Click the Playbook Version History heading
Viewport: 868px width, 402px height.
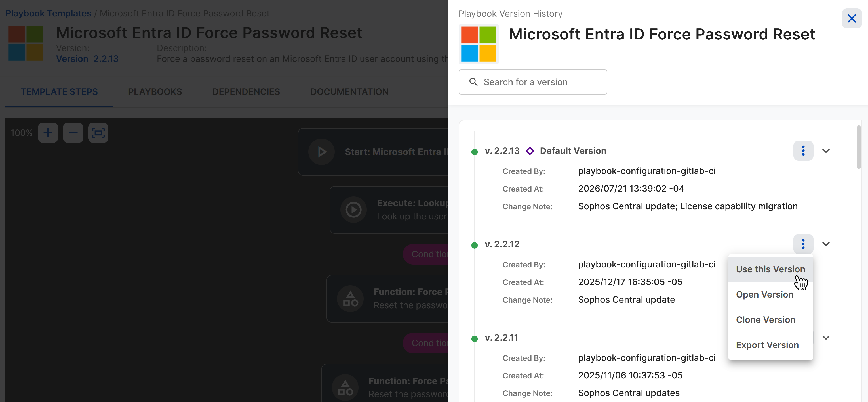point(511,14)
